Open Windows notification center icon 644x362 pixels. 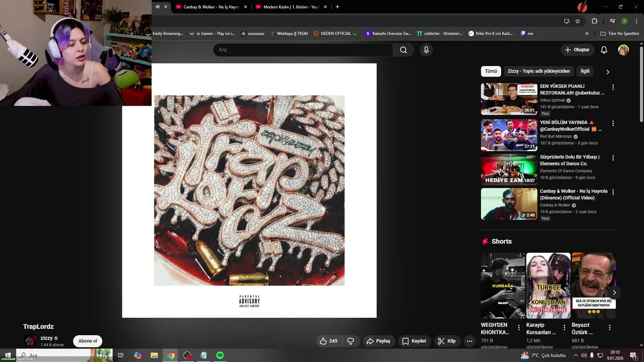click(x=633, y=355)
